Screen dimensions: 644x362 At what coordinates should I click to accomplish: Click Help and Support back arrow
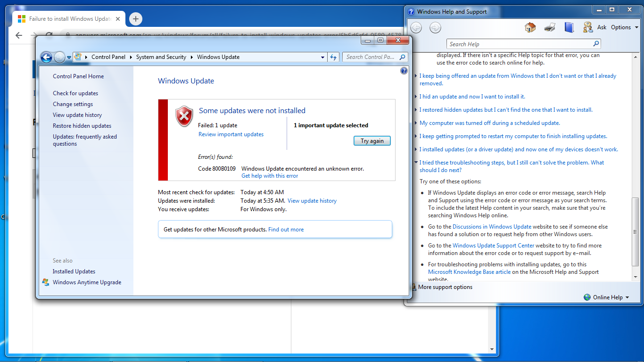[416, 27]
